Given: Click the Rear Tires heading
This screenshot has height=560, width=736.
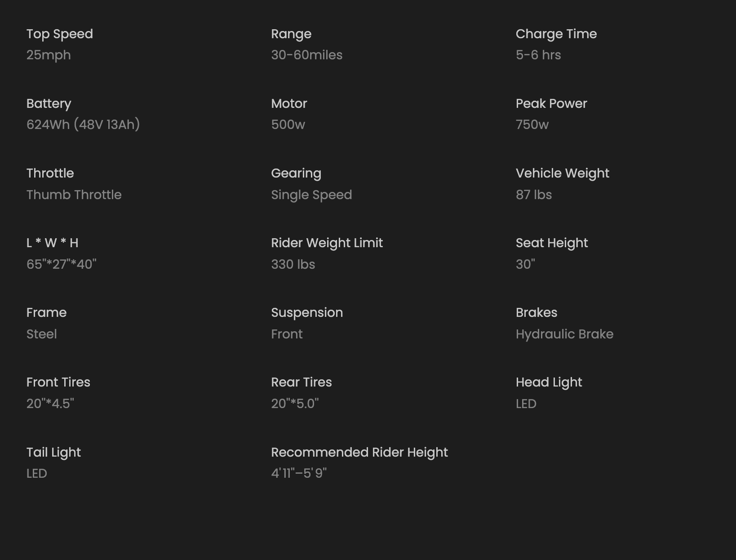Looking at the screenshot, I should (301, 382).
